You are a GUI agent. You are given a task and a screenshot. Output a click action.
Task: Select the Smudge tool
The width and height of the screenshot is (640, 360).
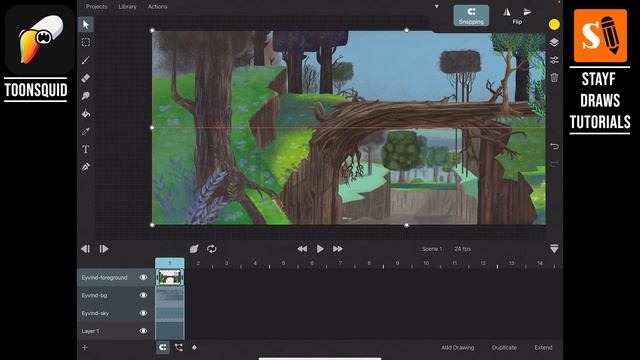86,96
